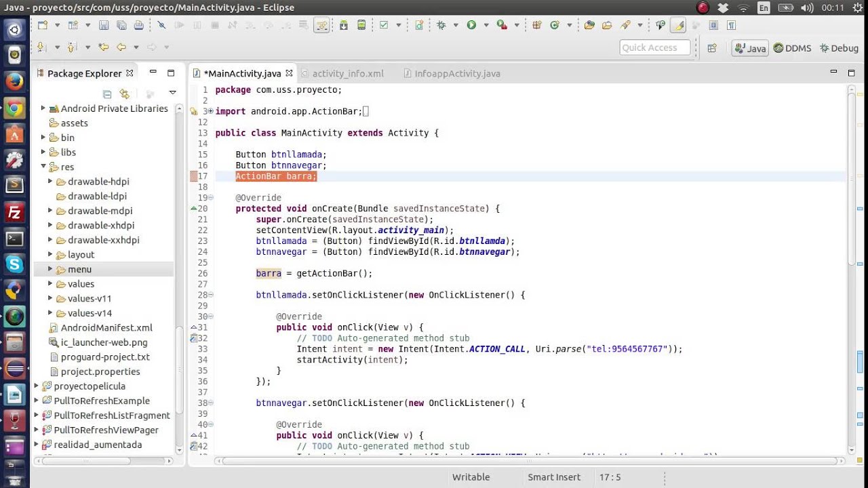Image resolution: width=868 pixels, height=488 pixels.
Task: Go to Previous Annotation icon
Action: 72,47
